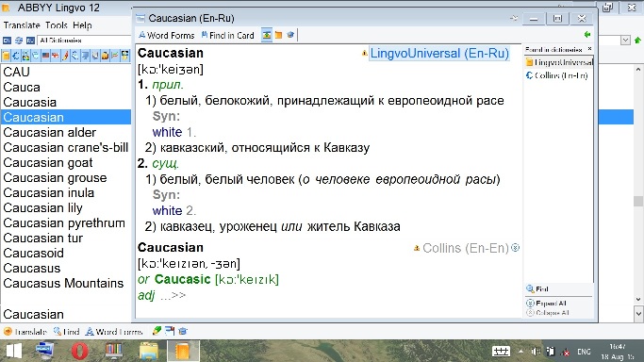This screenshot has width=644, height=362.
Task: Select the yellow book dictionary icon
Action: (x=6, y=56)
